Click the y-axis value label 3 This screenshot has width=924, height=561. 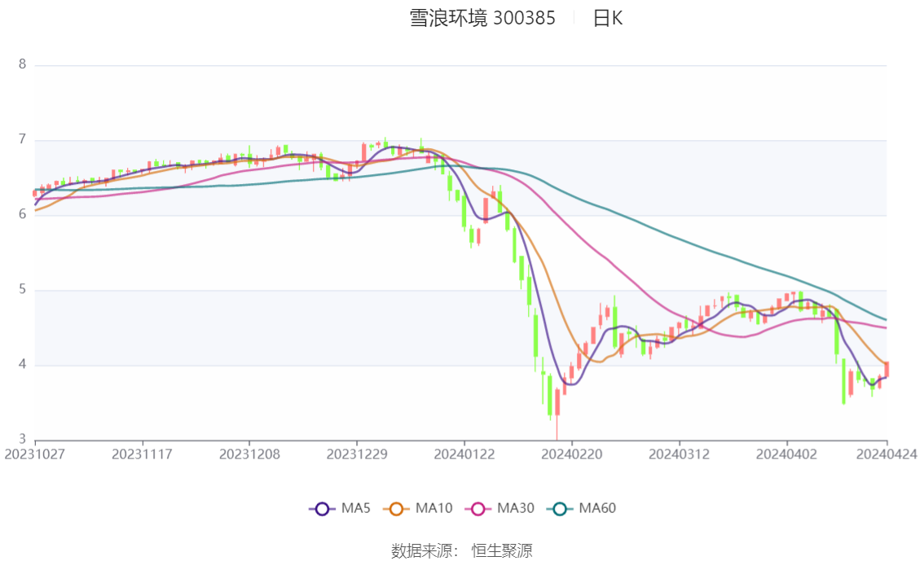(x=22, y=439)
